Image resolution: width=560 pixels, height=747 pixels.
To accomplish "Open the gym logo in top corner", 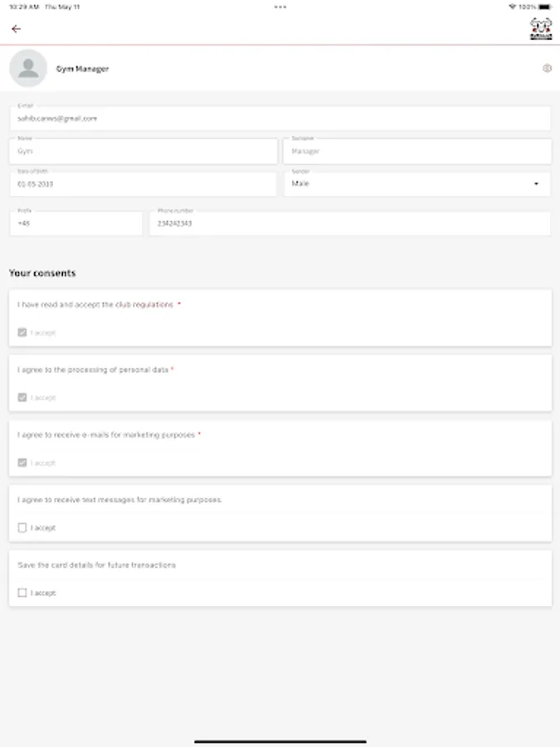I will point(541,29).
